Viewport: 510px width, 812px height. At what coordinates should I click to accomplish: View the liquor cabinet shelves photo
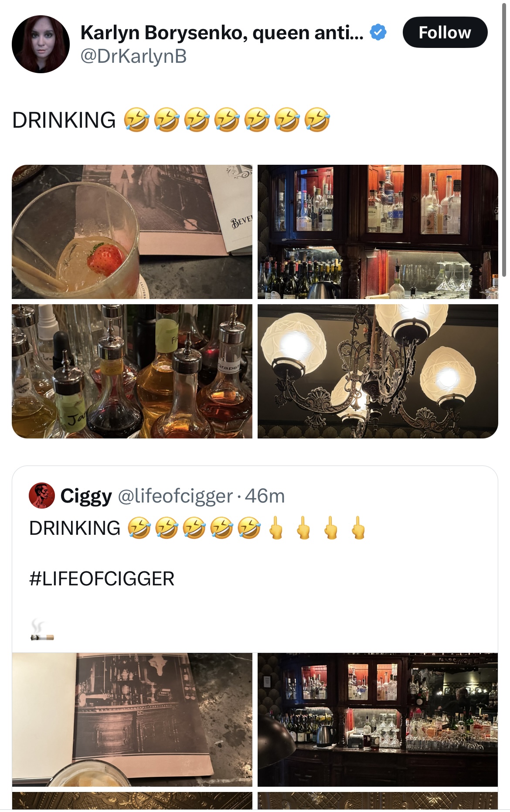378,232
